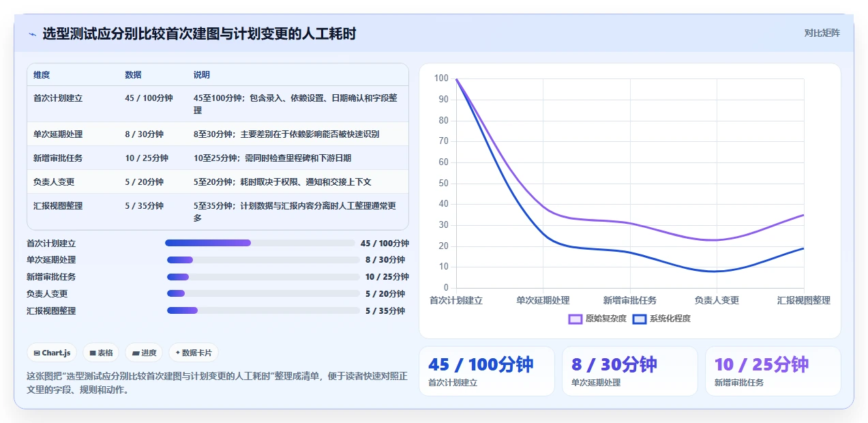Click the 单次延期处理 progress bar

(263, 260)
